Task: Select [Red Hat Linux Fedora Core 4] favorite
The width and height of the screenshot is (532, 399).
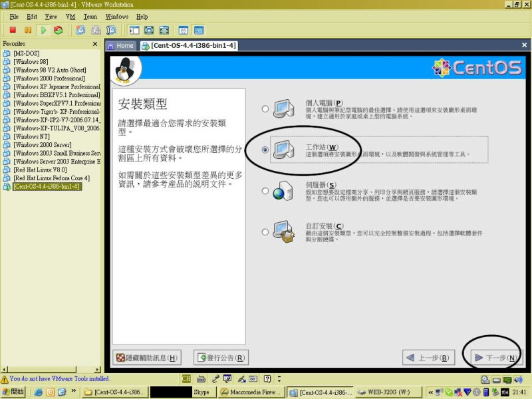Action: pos(52,178)
